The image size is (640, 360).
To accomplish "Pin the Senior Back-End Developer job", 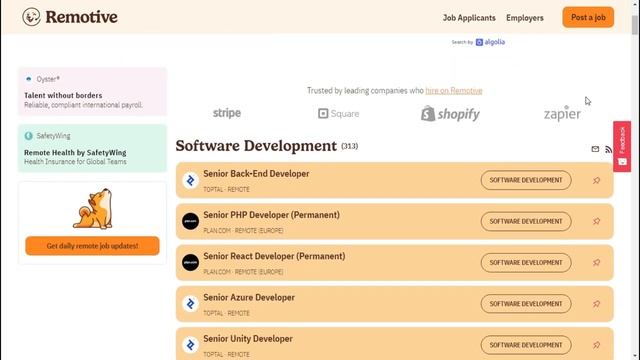I will [596, 180].
